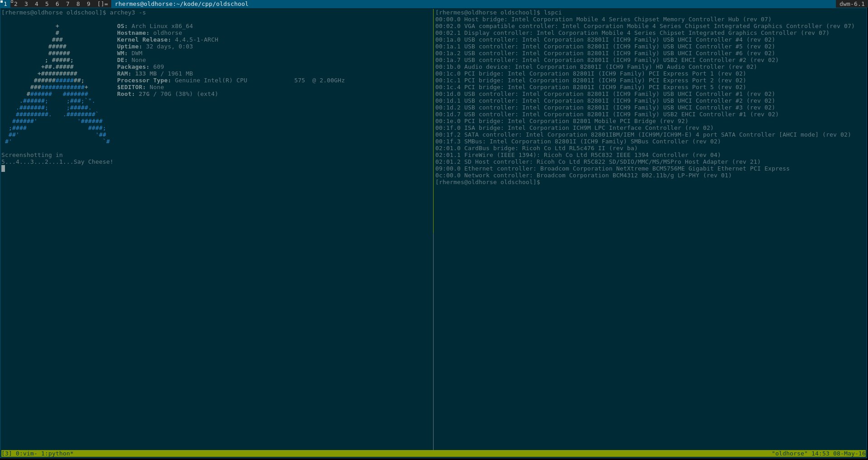The height and width of the screenshot is (460, 868).
Task: Click the 00:1a.0 USB UHCI Controller #4 line
Action: 605,40
